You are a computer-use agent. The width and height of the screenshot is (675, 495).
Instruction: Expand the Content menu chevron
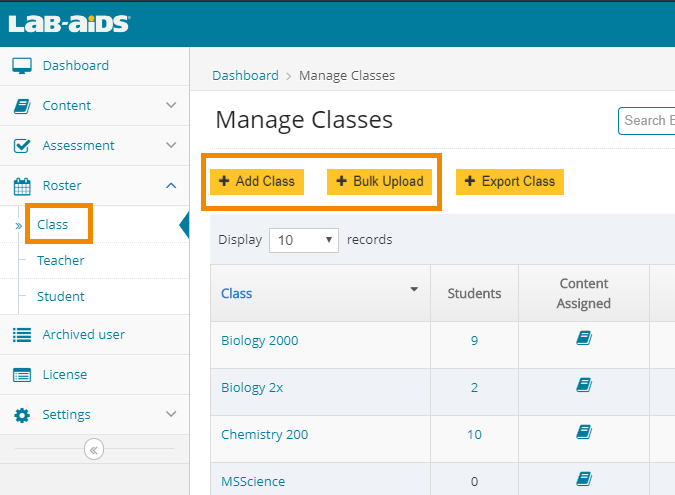click(x=171, y=106)
